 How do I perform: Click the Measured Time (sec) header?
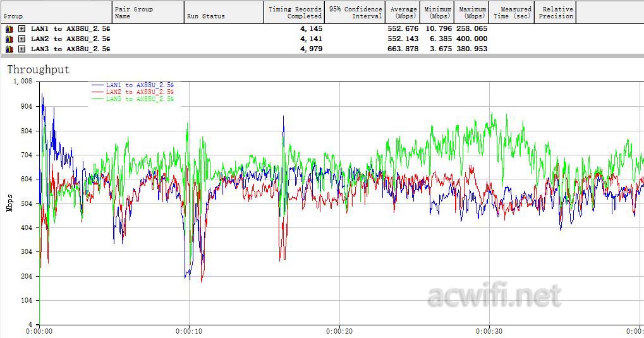point(512,13)
